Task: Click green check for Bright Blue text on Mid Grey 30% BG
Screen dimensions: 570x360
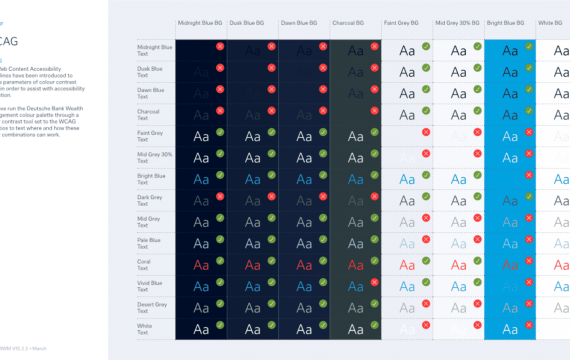Action: pos(478,175)
